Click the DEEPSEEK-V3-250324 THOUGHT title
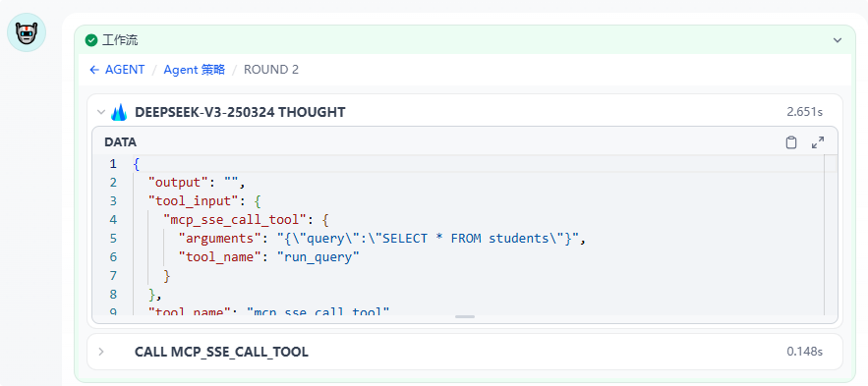The image size is (868, 386). pos(240,112)
